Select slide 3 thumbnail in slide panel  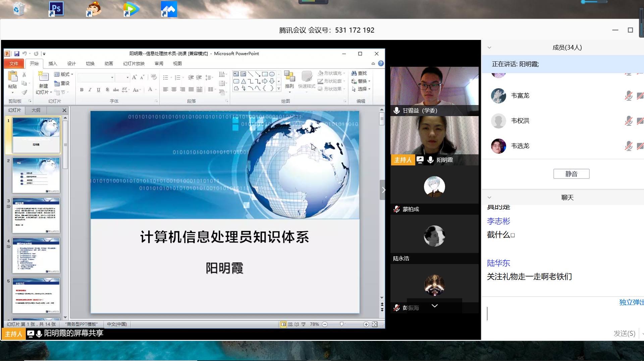point(36,215)
